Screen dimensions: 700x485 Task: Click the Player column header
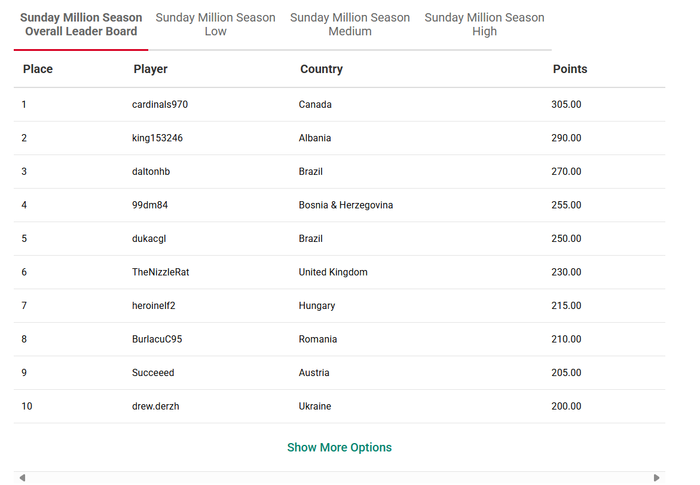coord(150,70)
